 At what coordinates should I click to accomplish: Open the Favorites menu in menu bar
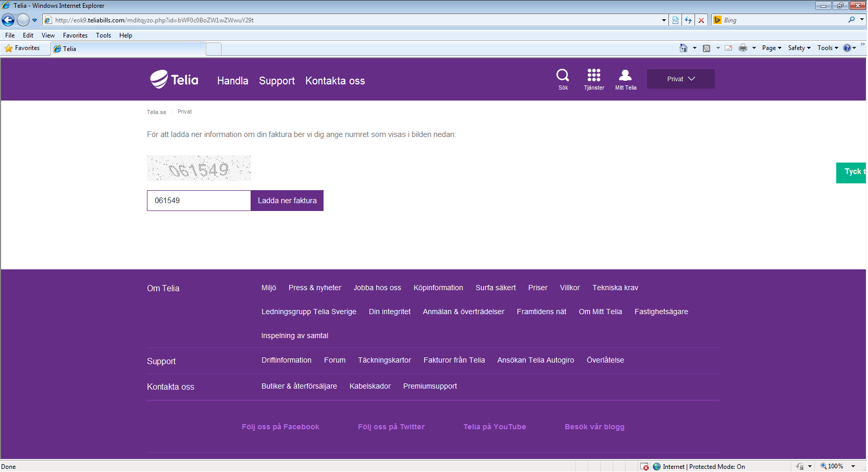75,35
